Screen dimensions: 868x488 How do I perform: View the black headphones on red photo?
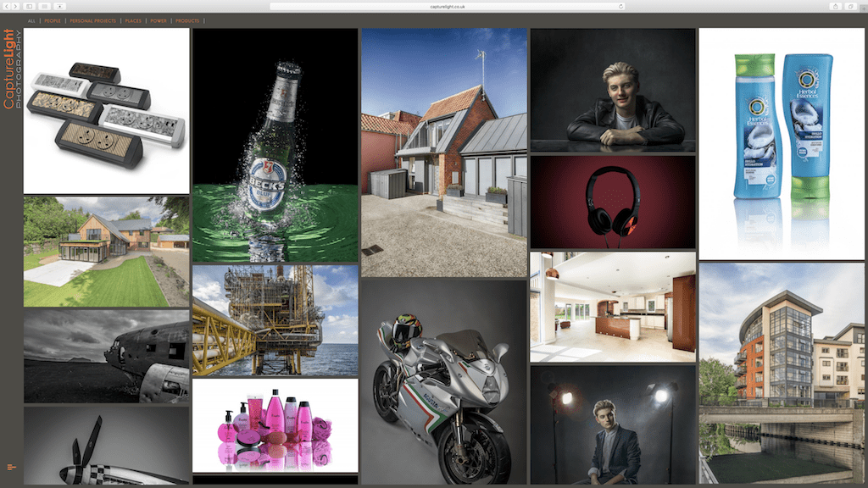[x=613, y=202]
